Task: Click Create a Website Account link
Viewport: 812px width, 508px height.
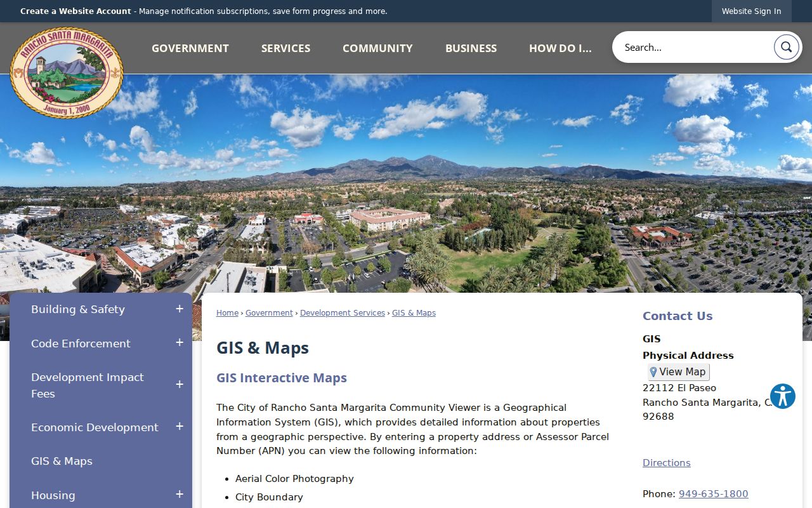Action: pyautogui.click(x=75, y=11)
